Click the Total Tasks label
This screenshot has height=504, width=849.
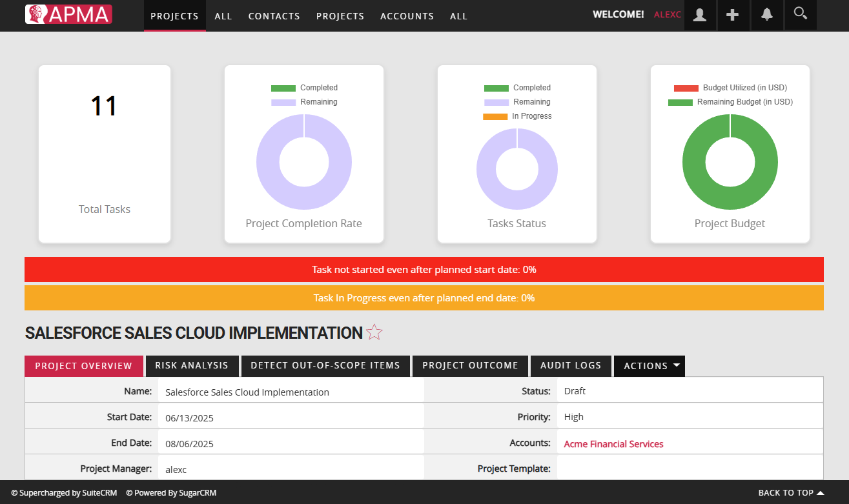(105, 209)
